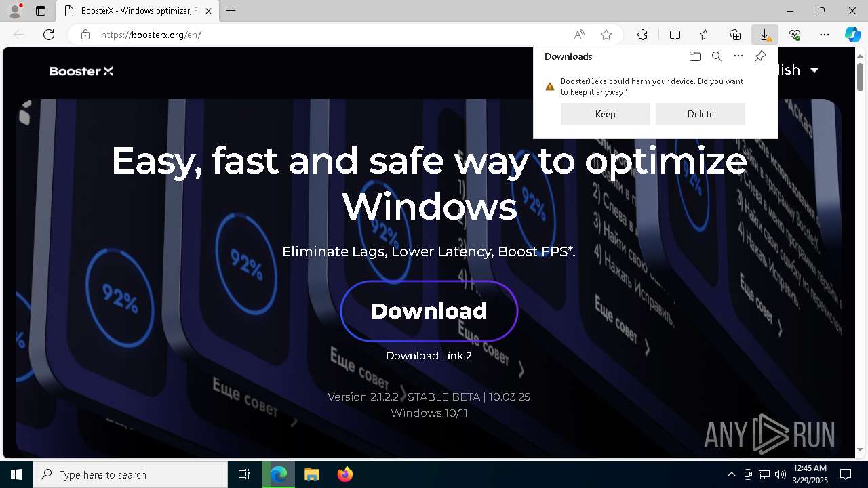Open notification center icon

846,474
